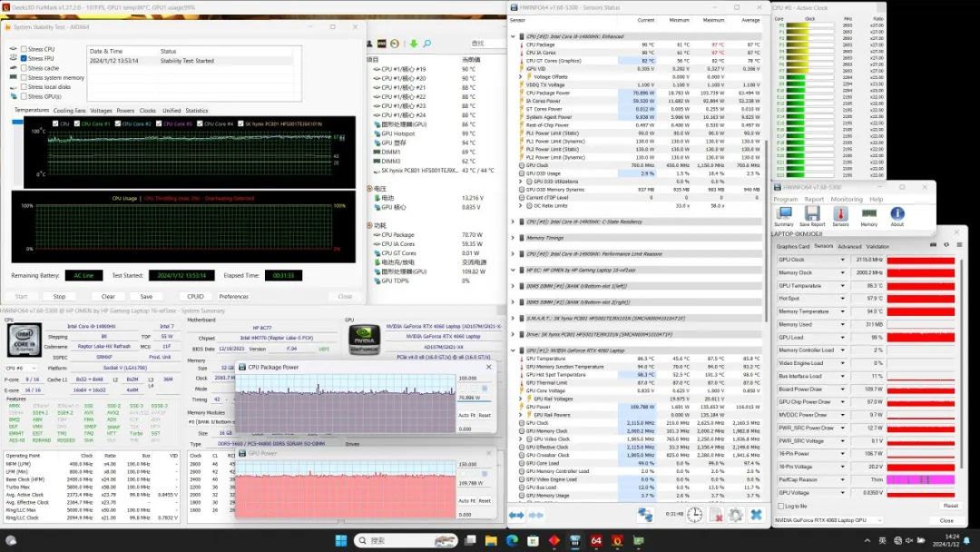Collapse the HP EC: HP OMEN sensor group

pos(513,270)
